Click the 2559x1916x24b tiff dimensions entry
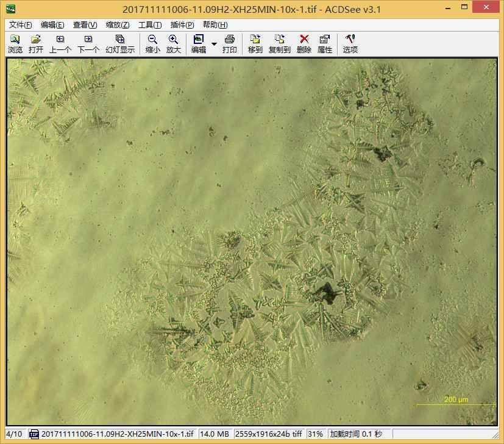 point(268,434)
